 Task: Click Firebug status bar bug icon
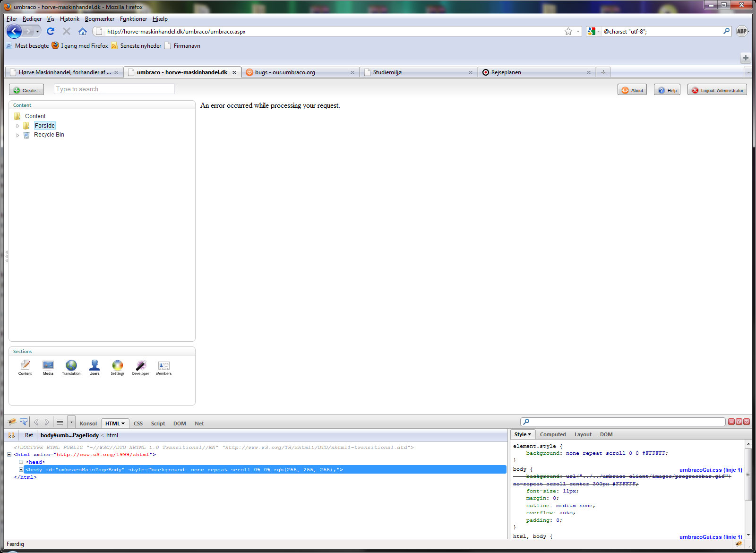(x=739, y=544)
